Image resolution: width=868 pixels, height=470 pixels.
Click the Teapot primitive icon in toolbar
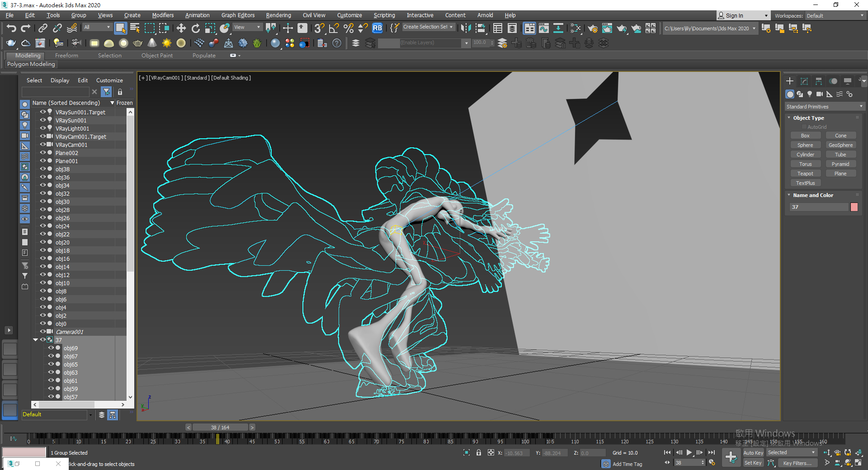tap(11, 43)
